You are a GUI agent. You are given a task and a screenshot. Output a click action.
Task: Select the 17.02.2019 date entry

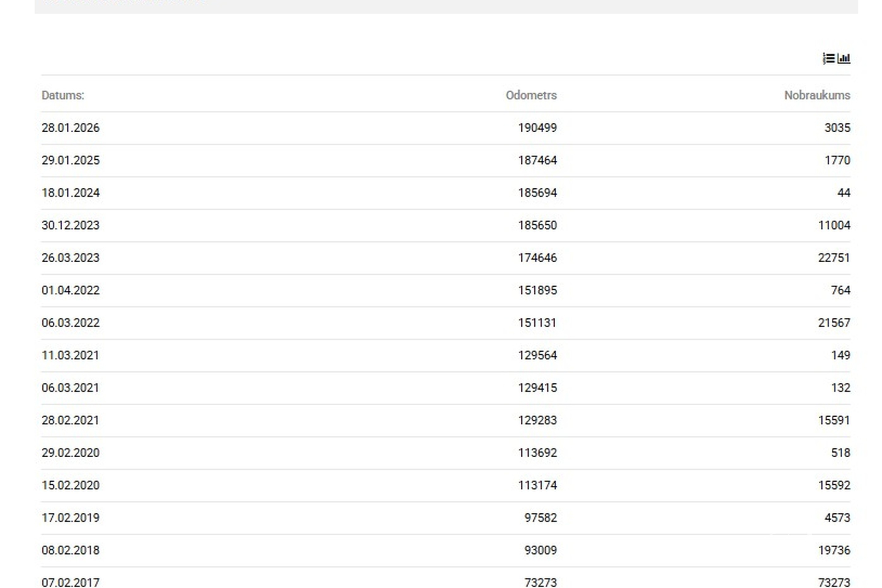[71, 518]
